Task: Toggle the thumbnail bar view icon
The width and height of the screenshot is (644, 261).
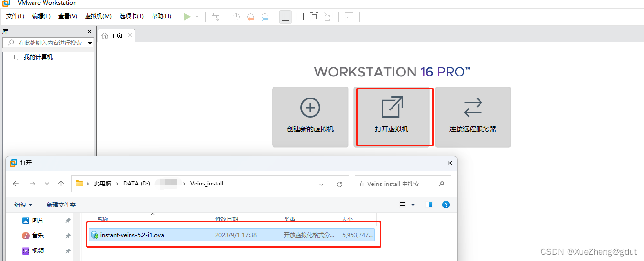Action: [300, 17]
